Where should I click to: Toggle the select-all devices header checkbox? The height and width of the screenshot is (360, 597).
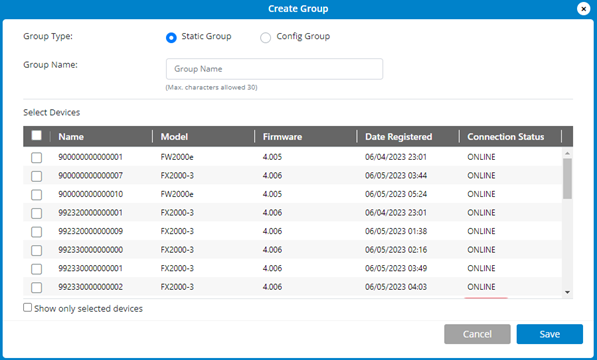point(37,135)
